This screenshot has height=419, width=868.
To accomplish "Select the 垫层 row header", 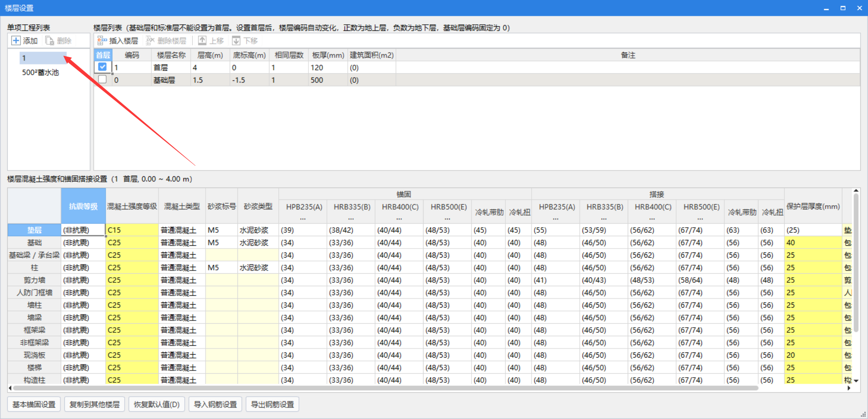I will tap(34, 230).
